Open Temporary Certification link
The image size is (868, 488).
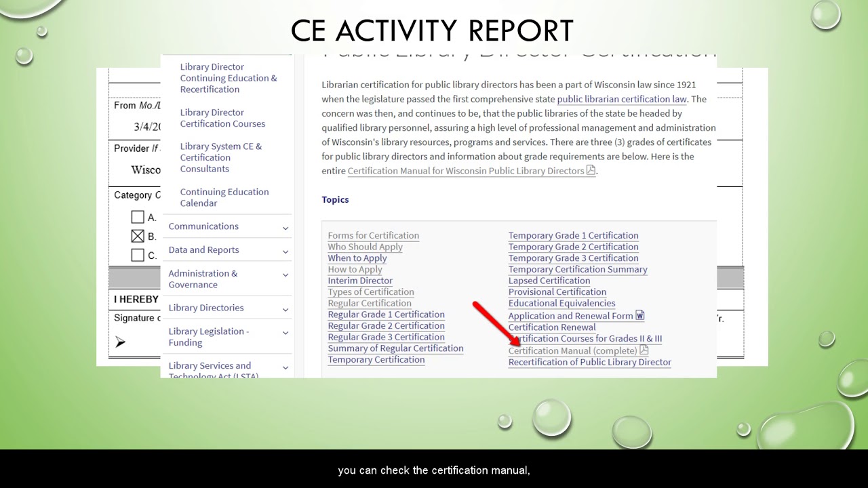[376, 359]
